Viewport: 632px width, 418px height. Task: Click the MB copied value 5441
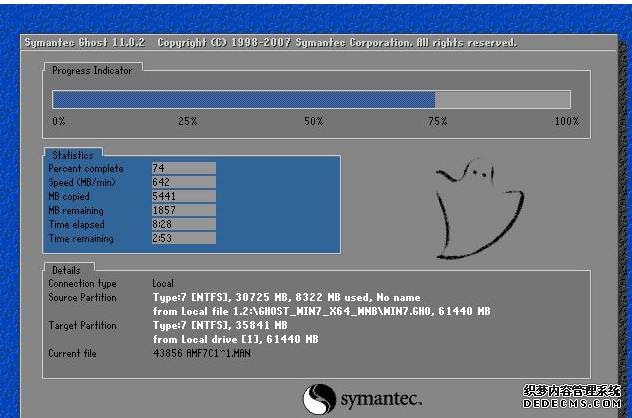(x=183, y=196)
